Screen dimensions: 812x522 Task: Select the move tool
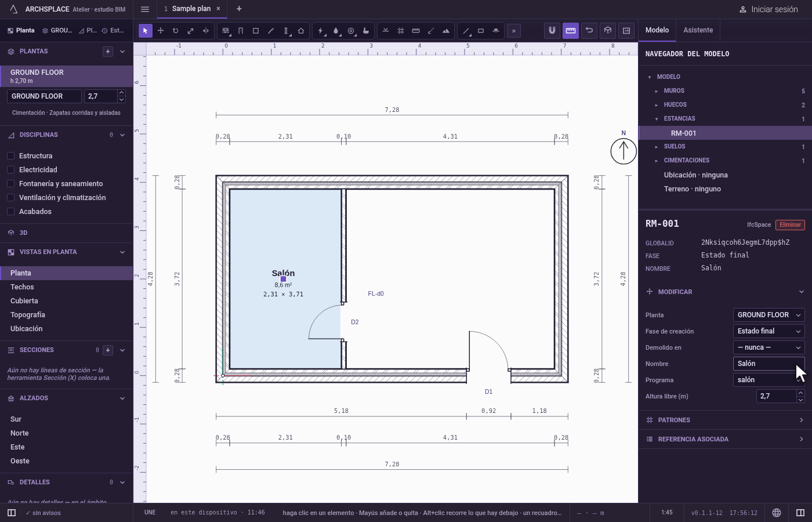coord(161,31)
